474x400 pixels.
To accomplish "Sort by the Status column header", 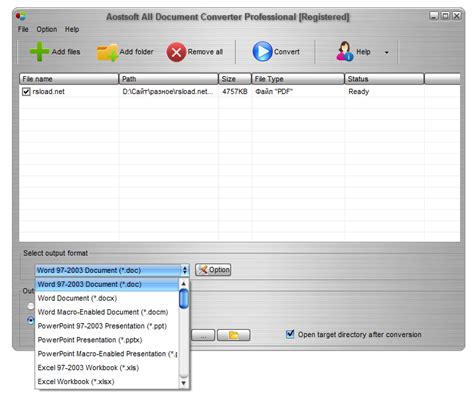I will click(x=384, y=79).
